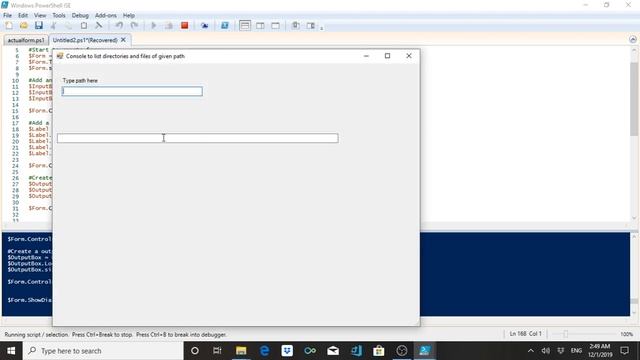Click the 'Type here to search' taskbar box
Screen dimensions: 640x360
coord(103,351)
